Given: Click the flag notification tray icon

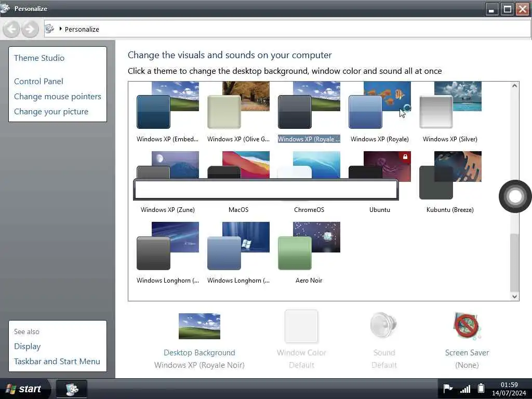Looking at the screenshot, I should 448,389.
